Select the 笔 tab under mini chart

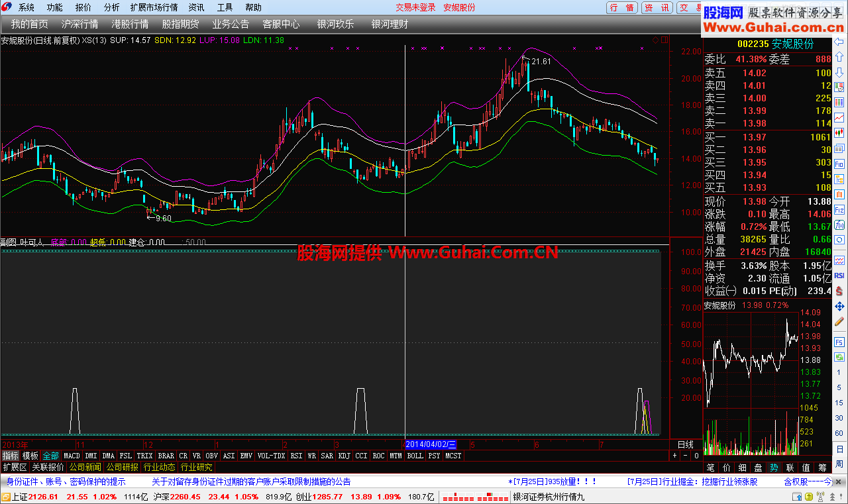click(711, 467)
